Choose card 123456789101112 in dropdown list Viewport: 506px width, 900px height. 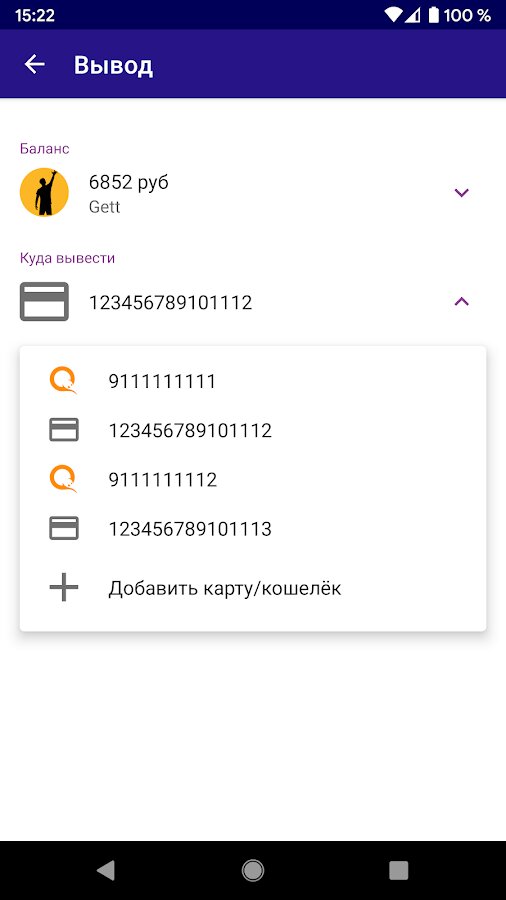[252, 430]
